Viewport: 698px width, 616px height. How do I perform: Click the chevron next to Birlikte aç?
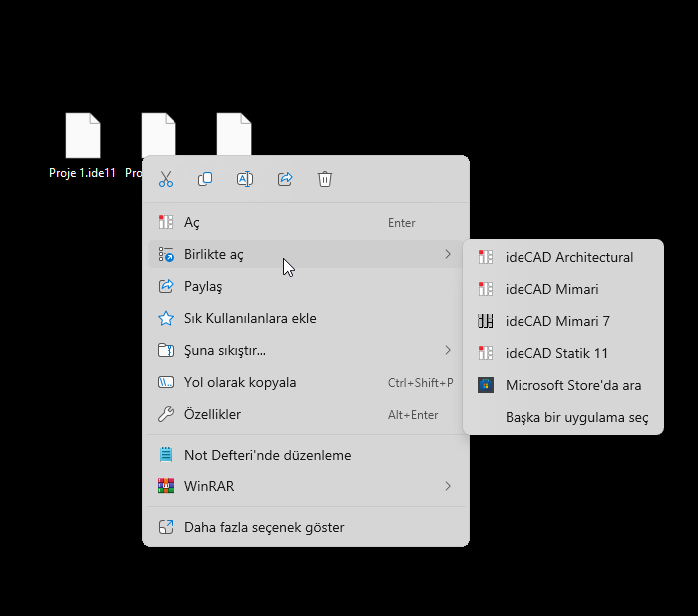click(448, 254)
